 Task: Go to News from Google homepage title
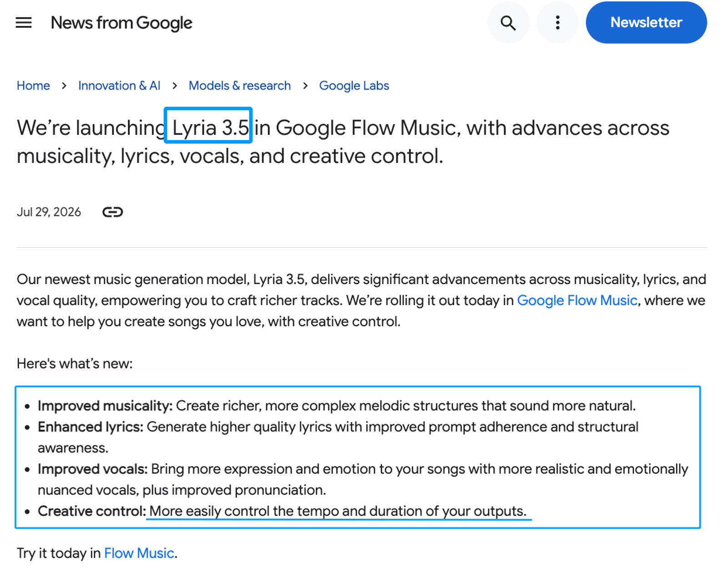(x=121, y=23)
